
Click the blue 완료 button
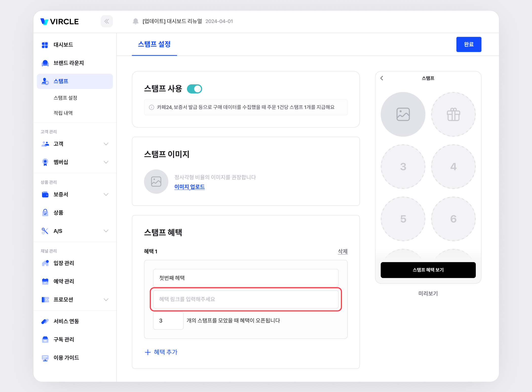[468, 45]
